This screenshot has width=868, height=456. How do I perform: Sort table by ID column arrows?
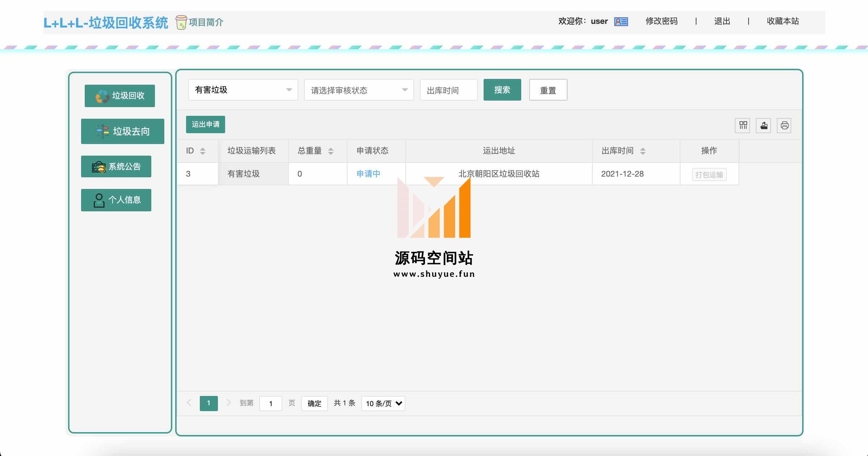(x=203, y=151)
